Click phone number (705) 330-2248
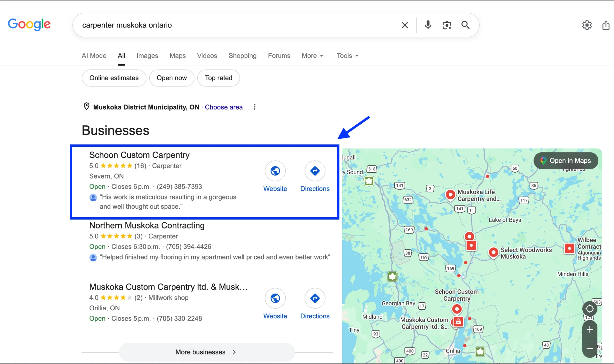Viewport: 614px width, 364px height. click(179, 319)
